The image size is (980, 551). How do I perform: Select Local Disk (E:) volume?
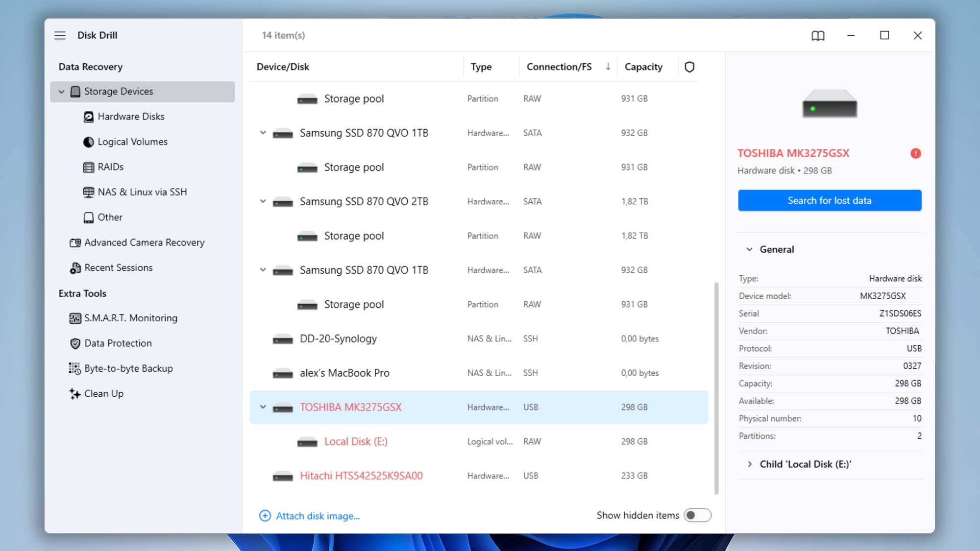point(479,442)
